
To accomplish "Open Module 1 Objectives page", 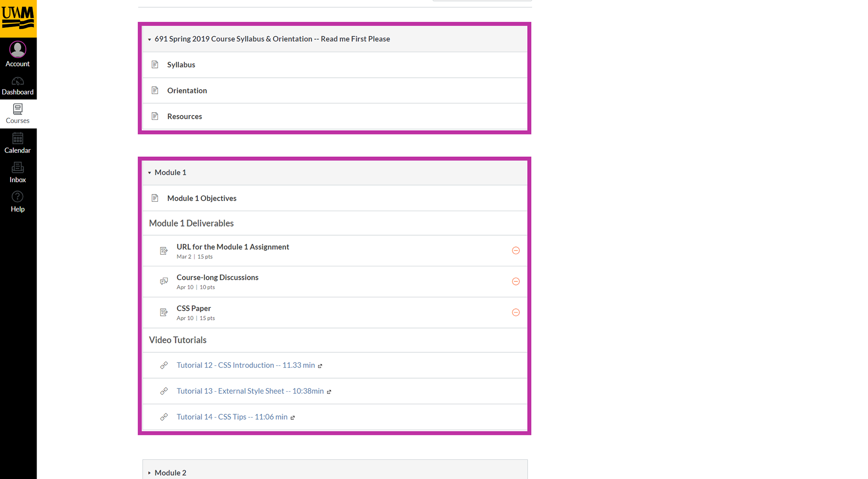I will click(x=202, y=198).
